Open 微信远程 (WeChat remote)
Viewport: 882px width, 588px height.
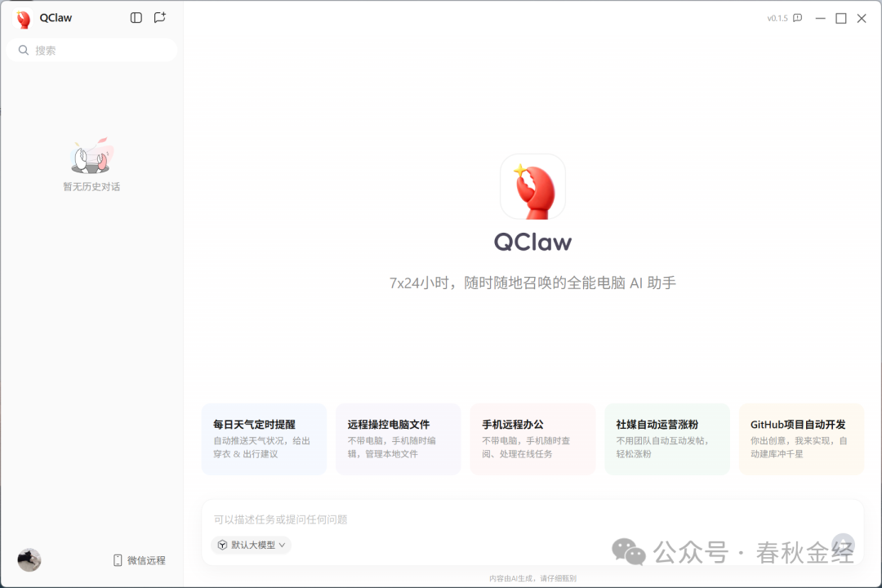pyautogui.click(x=139, y=560)
